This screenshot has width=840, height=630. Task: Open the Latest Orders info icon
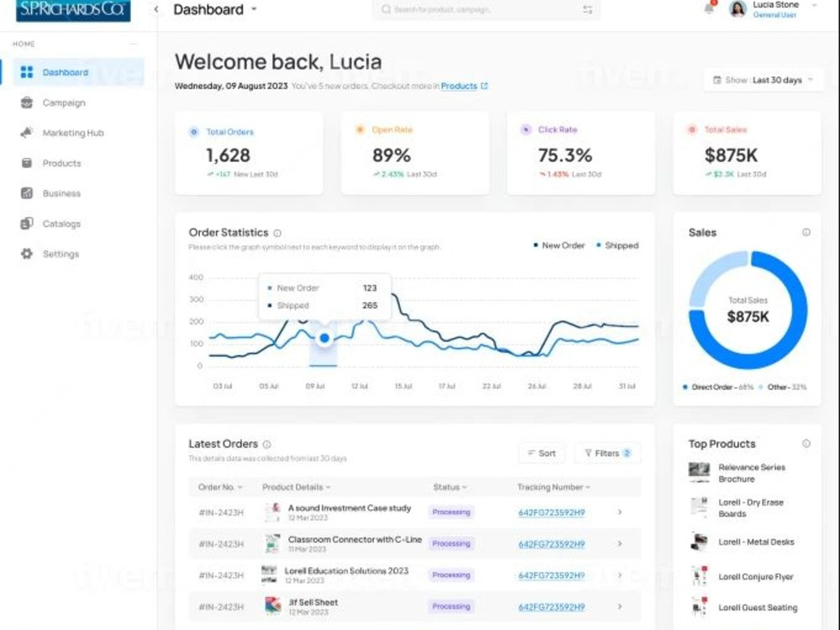click(x=267, y=444)
